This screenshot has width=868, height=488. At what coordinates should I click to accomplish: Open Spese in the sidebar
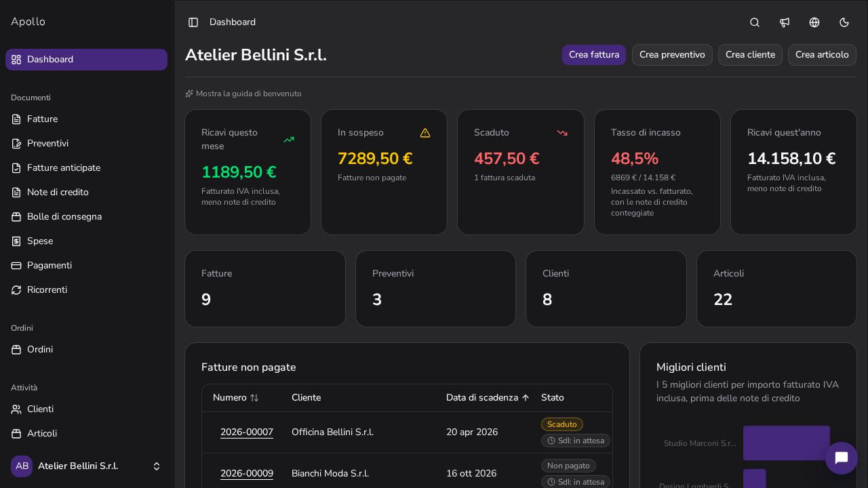[x=86, y=241]
